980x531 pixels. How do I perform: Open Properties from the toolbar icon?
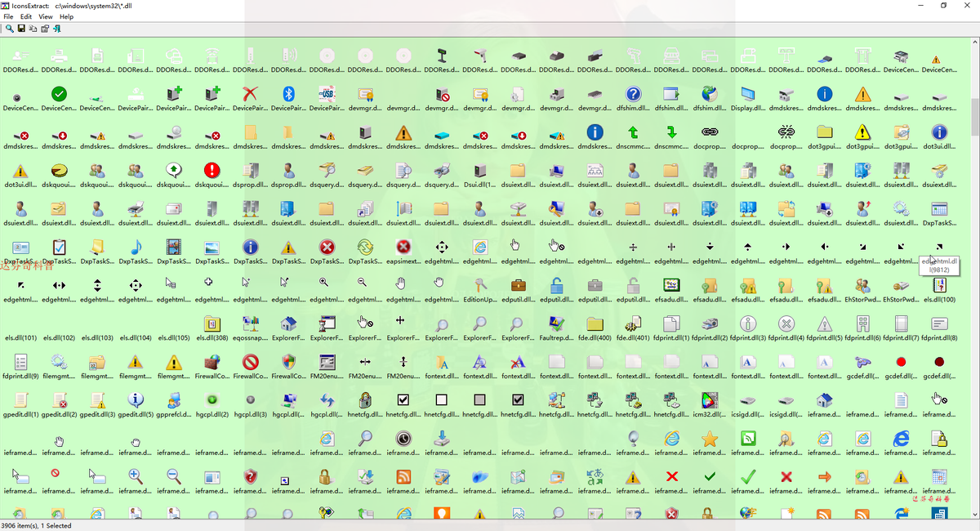[x=44, y=29]
